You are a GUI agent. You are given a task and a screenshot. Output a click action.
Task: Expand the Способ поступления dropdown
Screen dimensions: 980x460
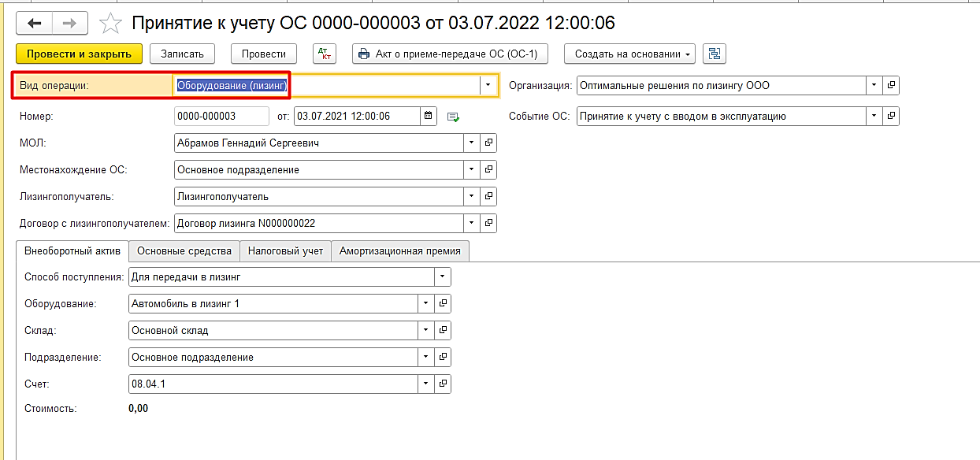pos(442,276)
